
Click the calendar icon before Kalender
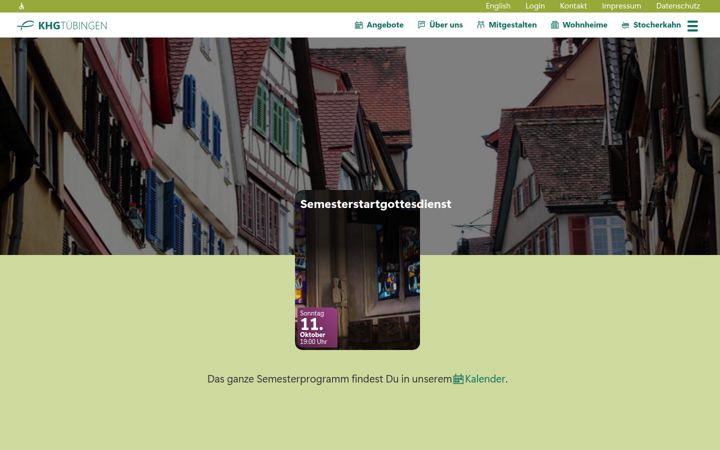[458, 379]
